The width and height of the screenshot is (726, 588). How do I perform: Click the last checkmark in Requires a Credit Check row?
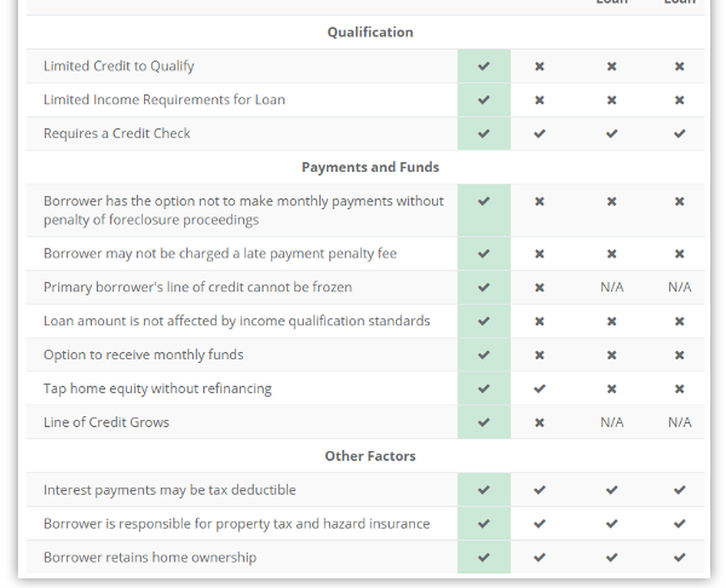click(680, 134)
